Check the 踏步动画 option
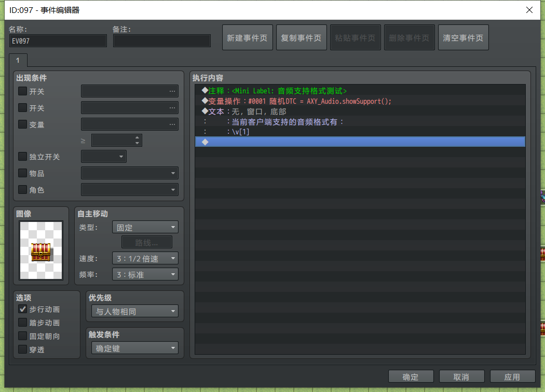Screen dimensions: 545x392 (23, 322)
